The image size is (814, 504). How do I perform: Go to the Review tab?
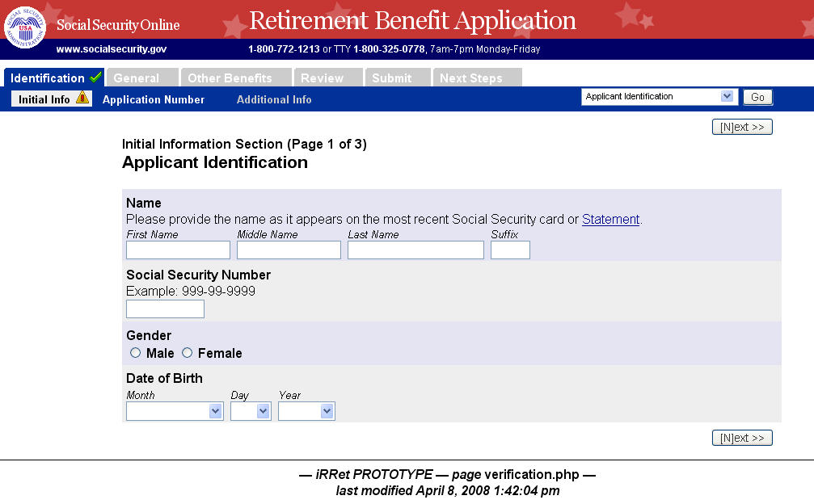click(322, 78)
